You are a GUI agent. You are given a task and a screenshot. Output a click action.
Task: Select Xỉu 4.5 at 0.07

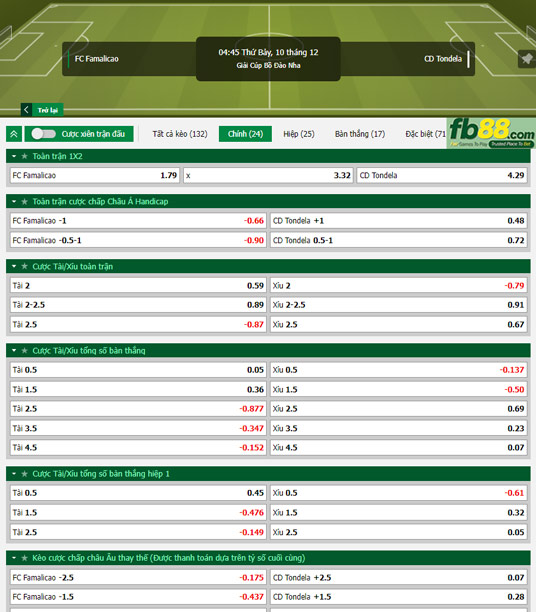coord(398,447)
